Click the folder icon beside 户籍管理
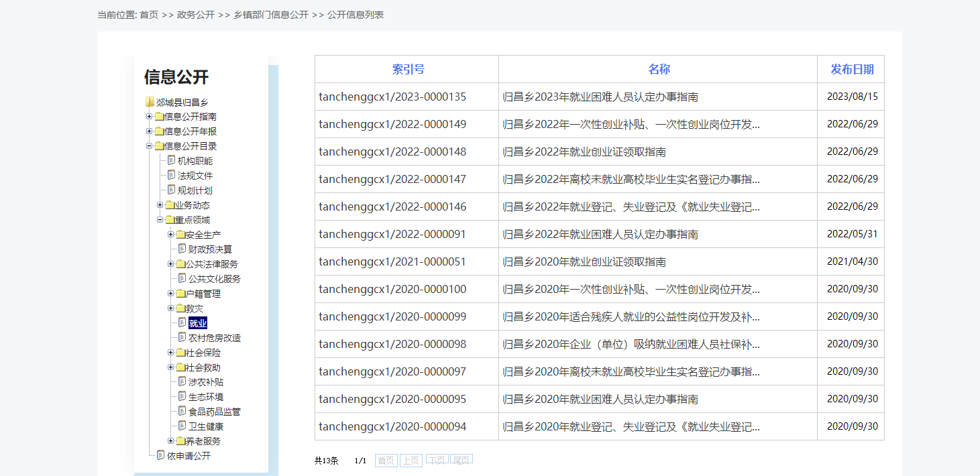980x476 pixels. pyautogui.click(x=180, y=294)
